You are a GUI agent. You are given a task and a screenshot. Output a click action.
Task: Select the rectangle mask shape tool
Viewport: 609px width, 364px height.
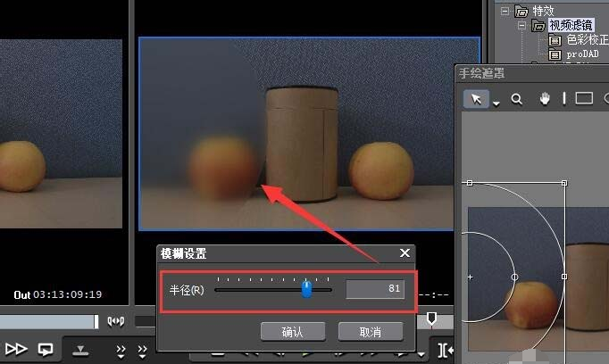click(x=584, y=99)
